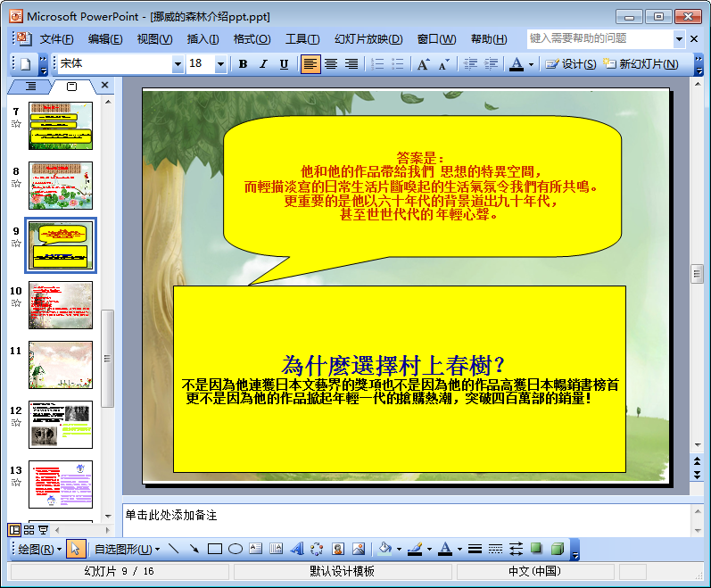Create a new blank presentation
The height and width of the screenshot is (588, 711).
[x=25, y=64]
